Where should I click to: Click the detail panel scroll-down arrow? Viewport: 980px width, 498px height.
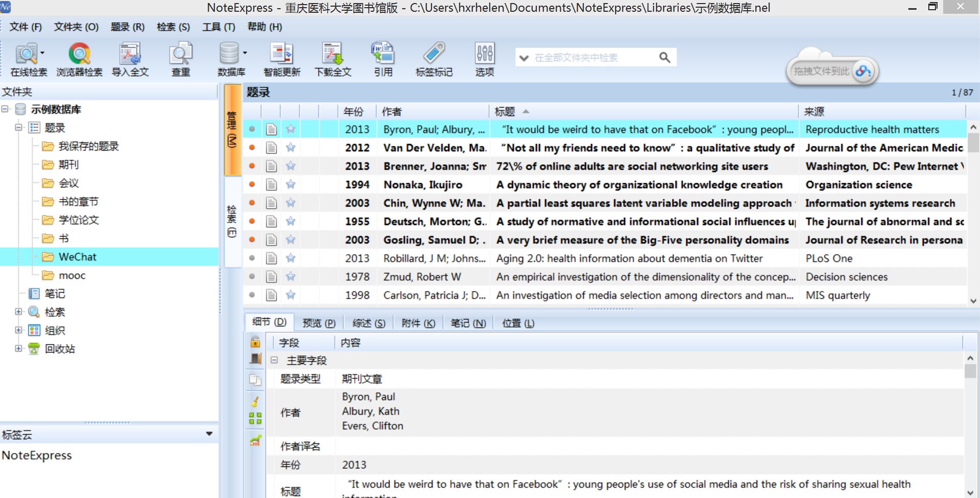pyautogui.click(x=971, y=492)
